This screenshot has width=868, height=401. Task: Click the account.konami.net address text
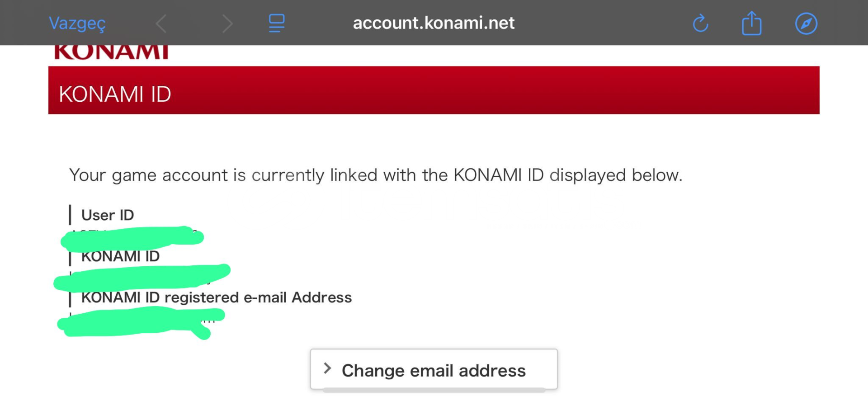434,23
